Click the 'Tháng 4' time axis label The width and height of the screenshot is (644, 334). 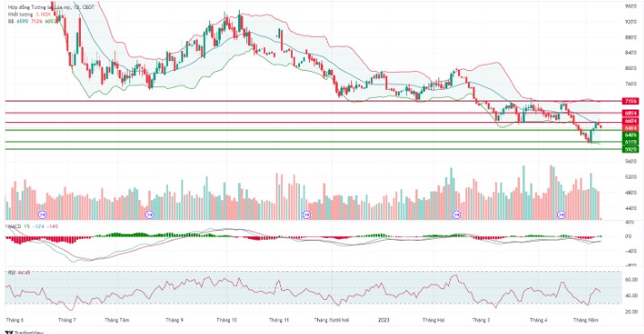538,320
